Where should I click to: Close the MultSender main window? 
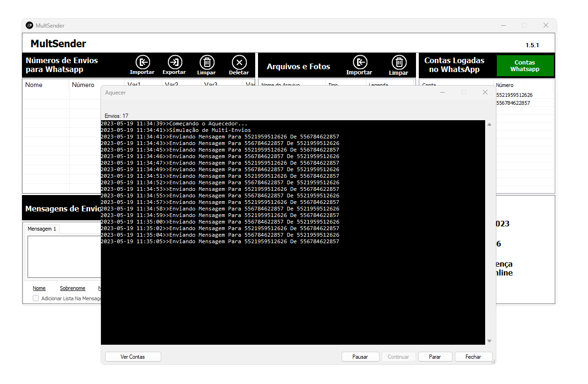546,25
